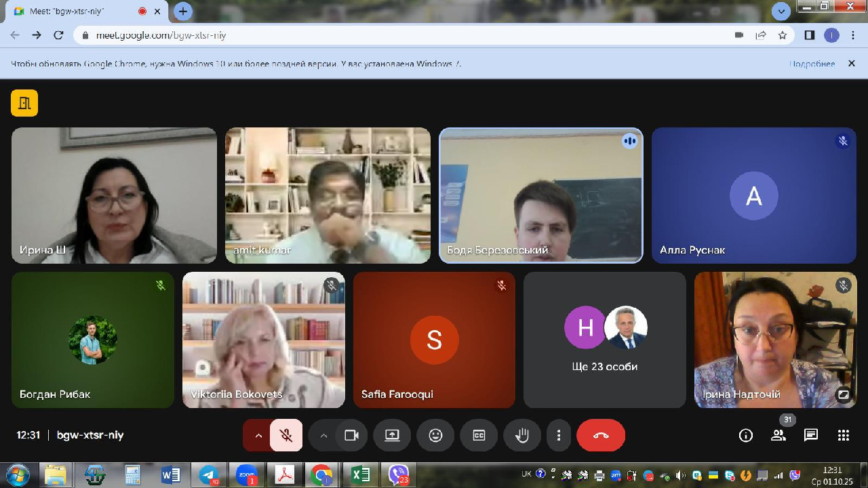Image resolution: width=868 pixels, height=488 pixels.
Task: Expand video settings arrow beside camera
Action: click(323, 435)
